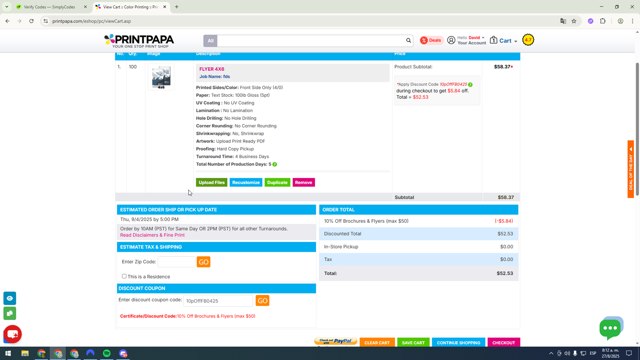Open File Explorer from the taskbar
This screenshot has height=360, width=640.
click(25, 353)
